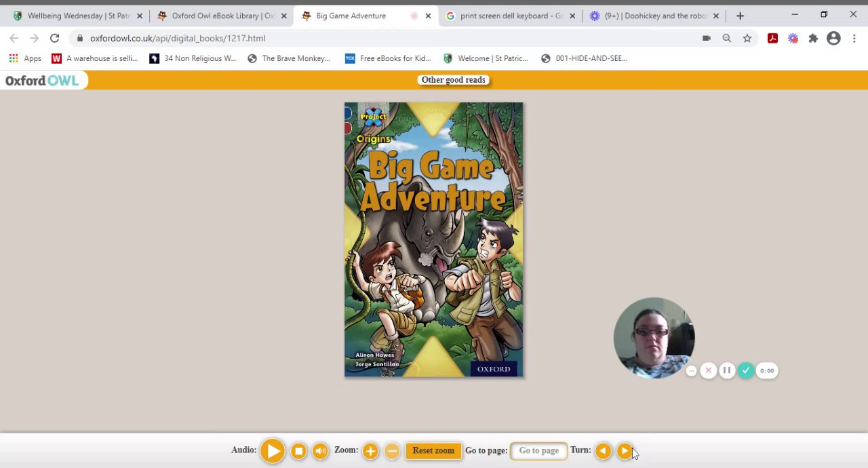The width and height of the screenshot is (868, 468).
Task: Cancel the recording with red X
Action: tap(708, 370)
